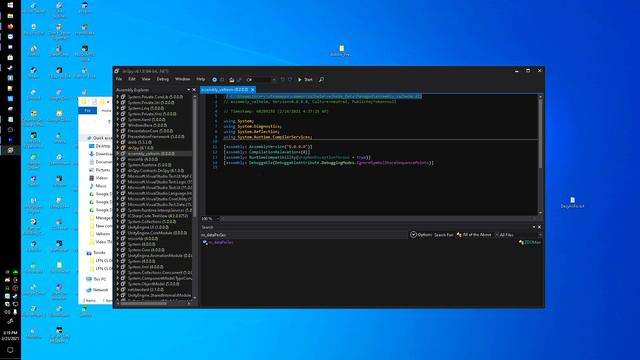Viewport: 640px width, 360px height.
Task: Click the open file folder icon in toolbar
Action: 231,80
